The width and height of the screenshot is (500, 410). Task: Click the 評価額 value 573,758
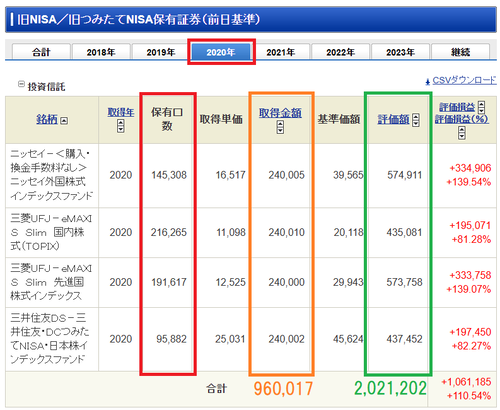pos(404,282)
